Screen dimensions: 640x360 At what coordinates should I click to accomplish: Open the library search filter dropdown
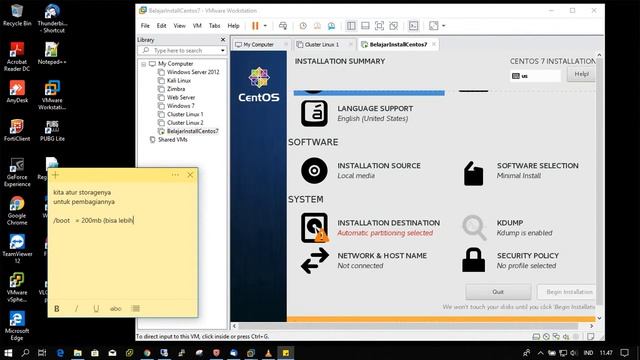click(222, 51)
